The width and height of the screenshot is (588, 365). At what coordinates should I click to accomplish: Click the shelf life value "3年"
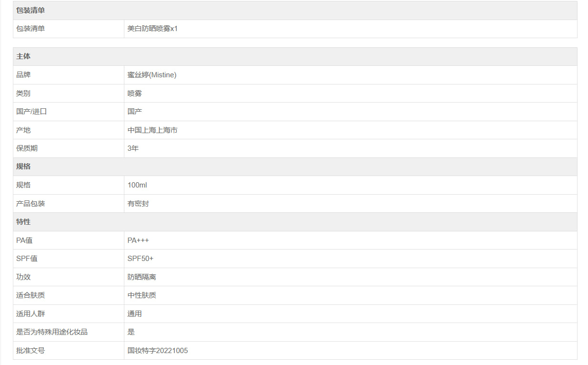(133, 148)
